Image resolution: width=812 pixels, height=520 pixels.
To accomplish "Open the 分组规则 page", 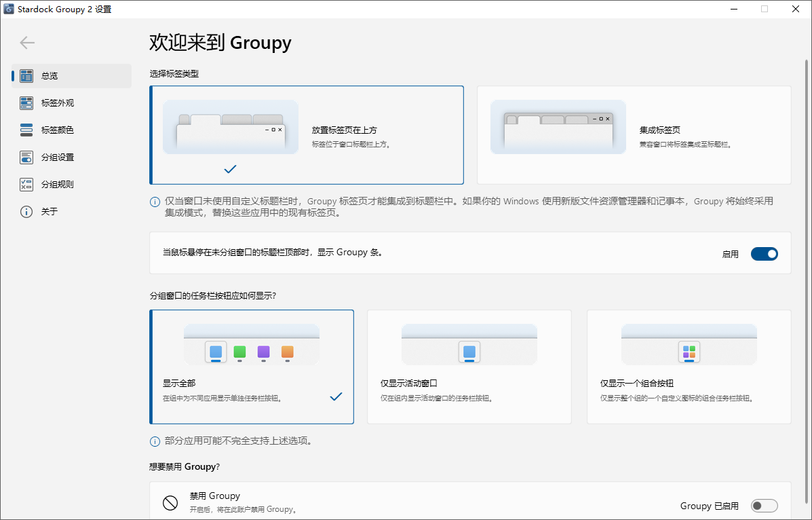I will (71, 184).
